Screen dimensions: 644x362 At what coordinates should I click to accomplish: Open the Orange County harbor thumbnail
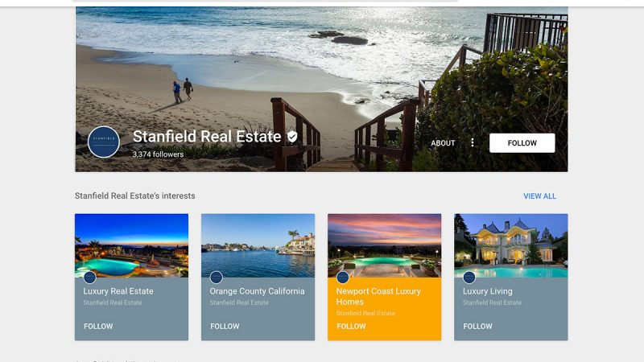(x=258, y=245)
